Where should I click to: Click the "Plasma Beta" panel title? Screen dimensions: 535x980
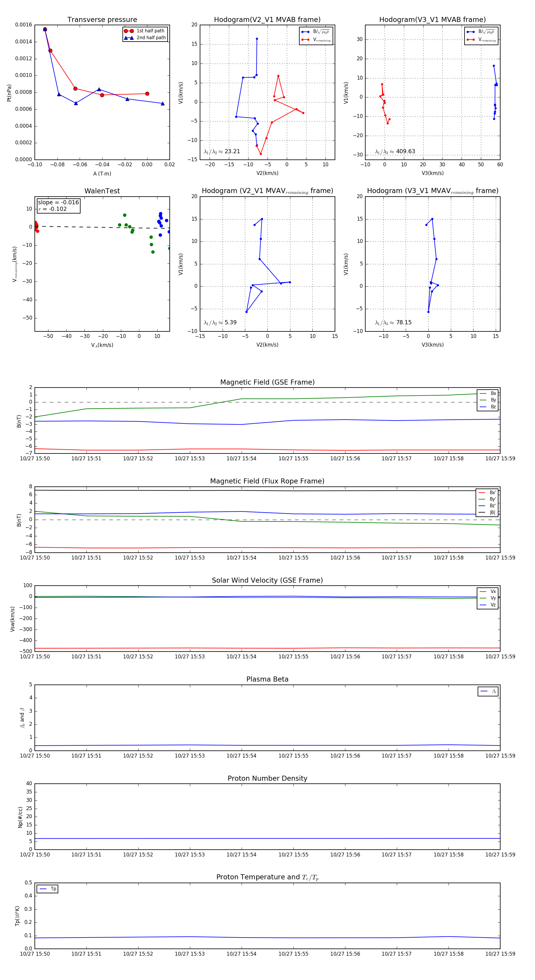coord(267,679)
